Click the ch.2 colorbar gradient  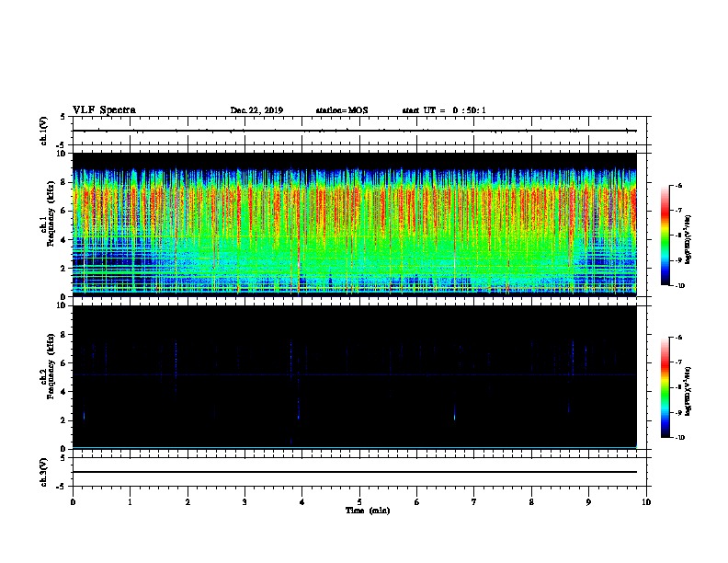[665, 387]
